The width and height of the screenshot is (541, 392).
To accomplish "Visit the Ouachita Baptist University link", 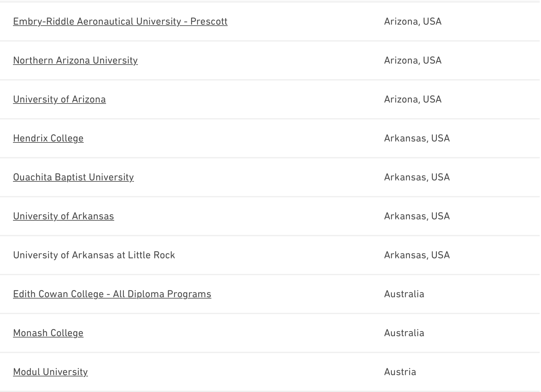I will (73, 177).
